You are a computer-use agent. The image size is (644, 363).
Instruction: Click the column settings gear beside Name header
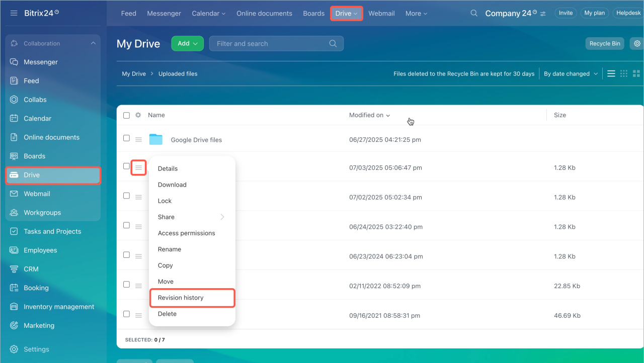138,115
